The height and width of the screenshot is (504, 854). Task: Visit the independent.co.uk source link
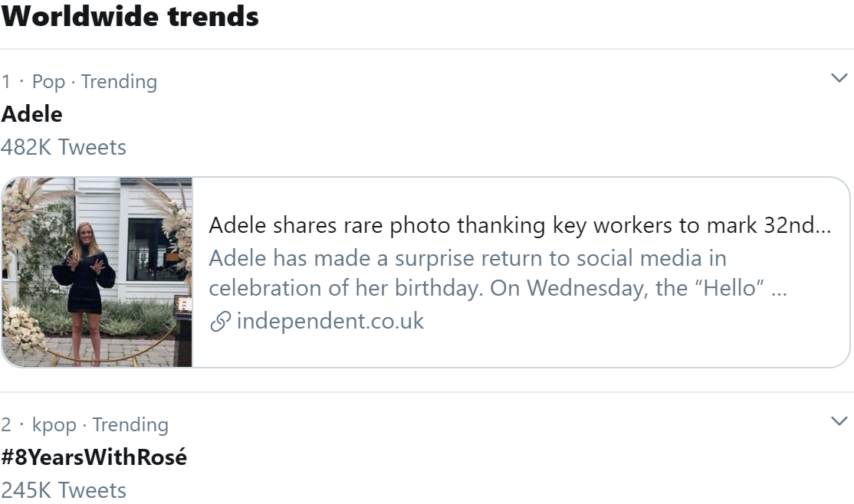click(330, 321)
